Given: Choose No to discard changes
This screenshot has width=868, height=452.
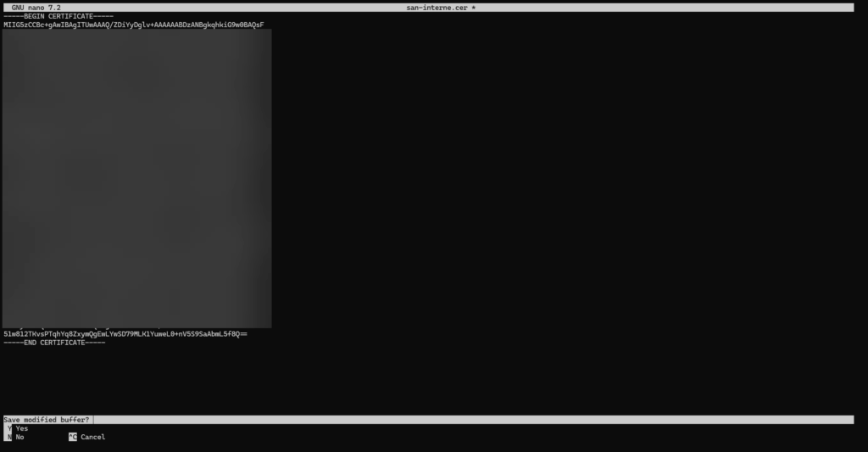Looking at the screenshot, I should [19, 438].
